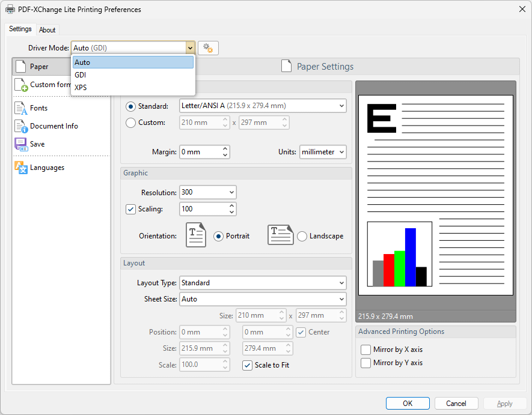
Task: Click the OK button
Action: point(408,404)
